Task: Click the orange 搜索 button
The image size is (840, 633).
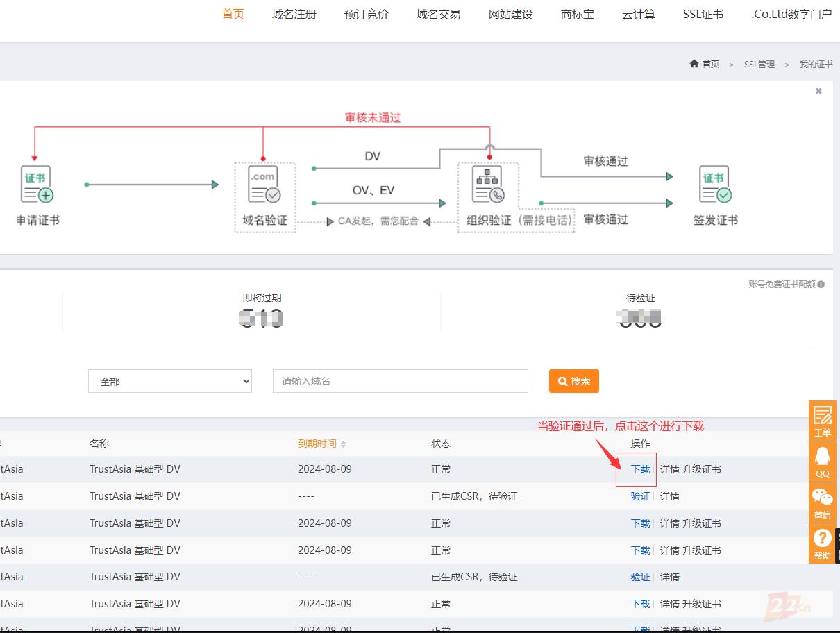Action: coord(573,381)
